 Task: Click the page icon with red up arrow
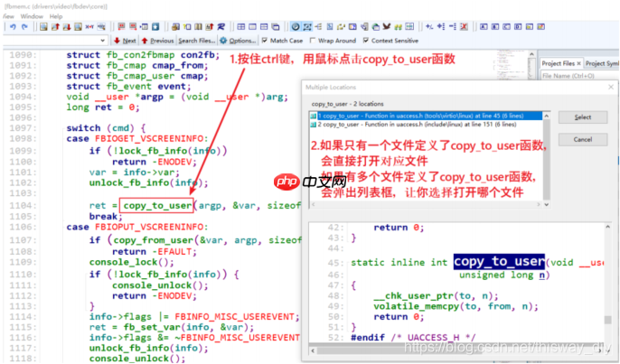click(x=55, y=27)
